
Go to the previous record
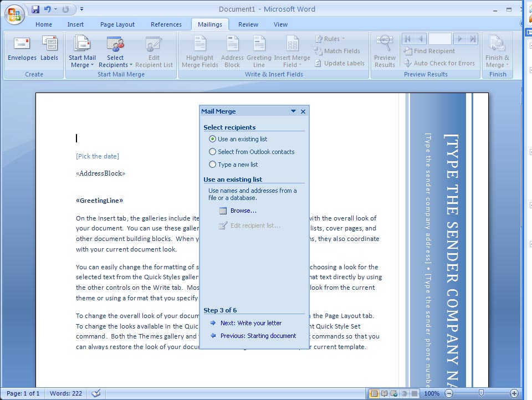pyautogui.click(x=421, y=39)
